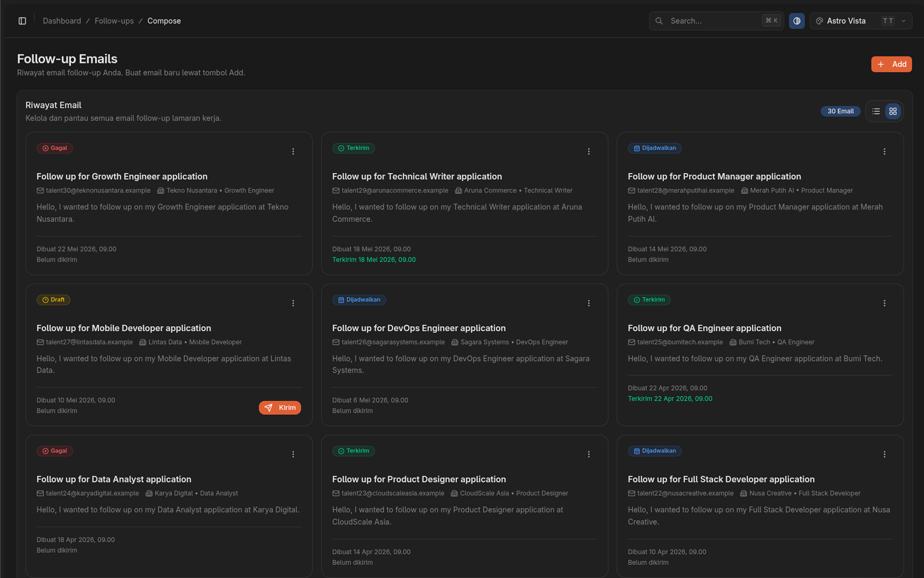Send the Mobile Developer draft with Kirim
The width and height of the screenshot is (924, 578).
280,407
